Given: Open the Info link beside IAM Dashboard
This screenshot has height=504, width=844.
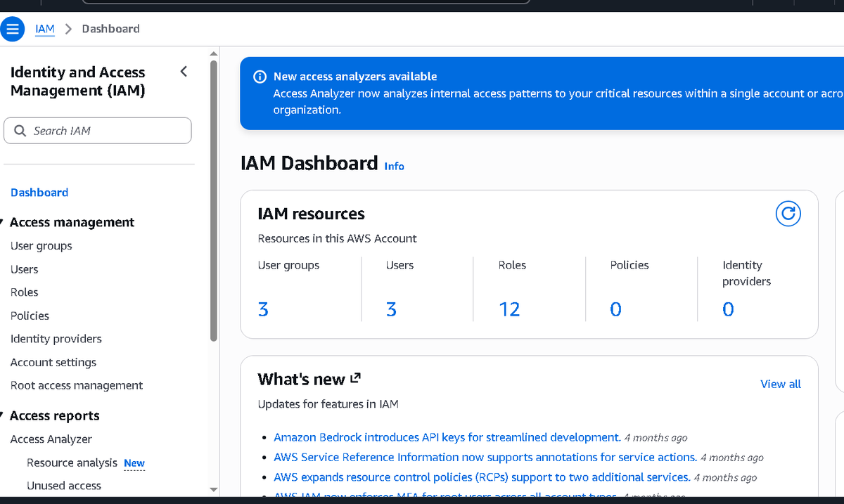Looking at the screenshot, I should [x=395, y=166].
